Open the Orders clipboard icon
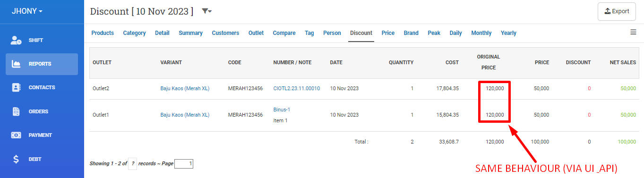 [x=16, y=111]
